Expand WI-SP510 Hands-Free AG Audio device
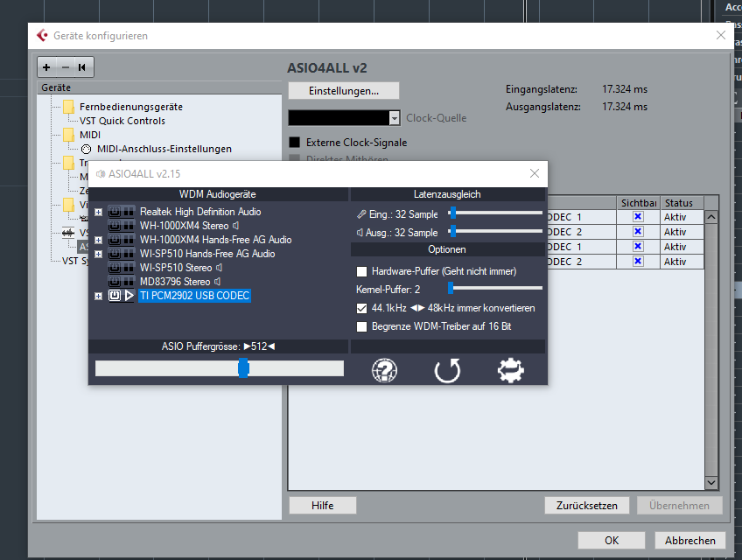 [98, 255]
